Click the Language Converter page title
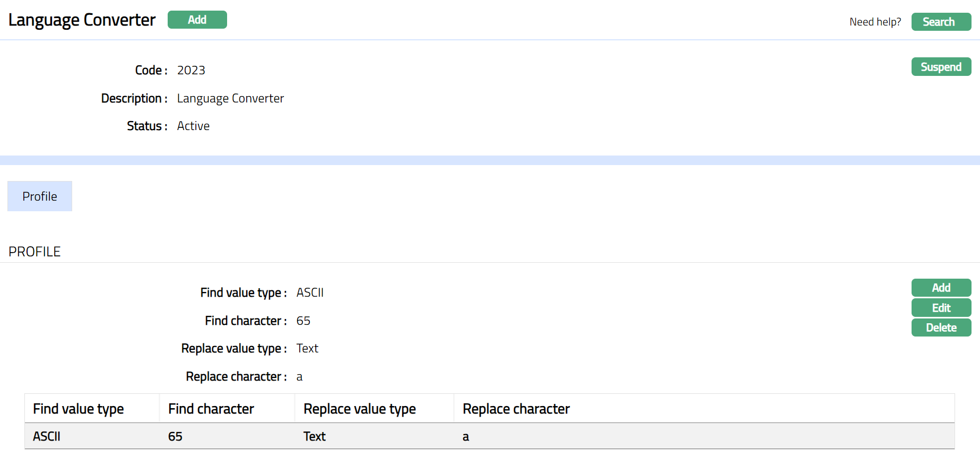 pos(82,20)
